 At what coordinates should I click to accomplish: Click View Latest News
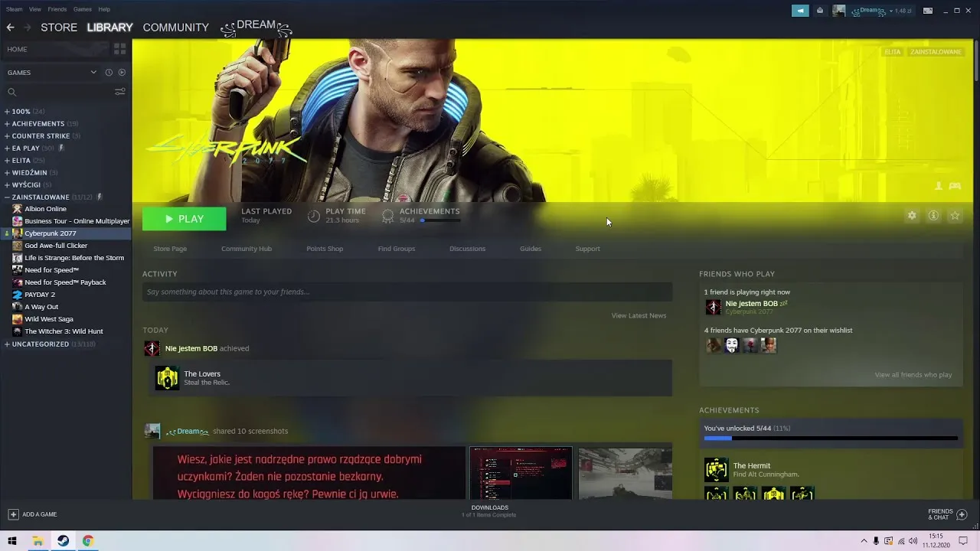(639, 315)
